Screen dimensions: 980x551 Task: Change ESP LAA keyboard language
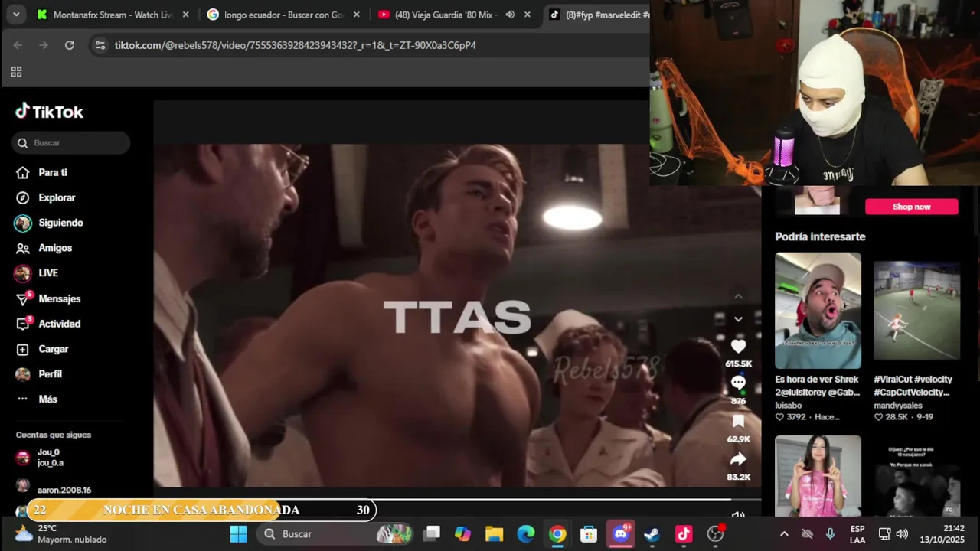[857, 534]
